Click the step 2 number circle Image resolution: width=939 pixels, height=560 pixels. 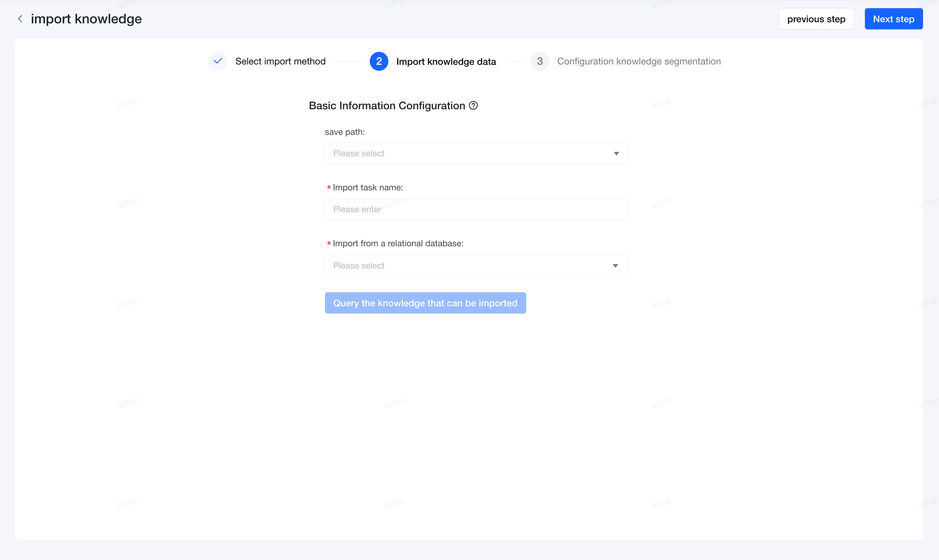pyautogui.click(x=379, y=61)
